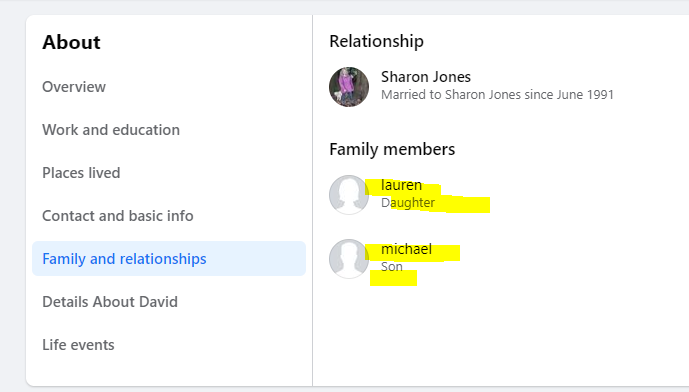Image resolution: width=689 pixels, height=392 pixels.
Task: Click michael's default avatar silhouette
Action: tap(349, 259)
